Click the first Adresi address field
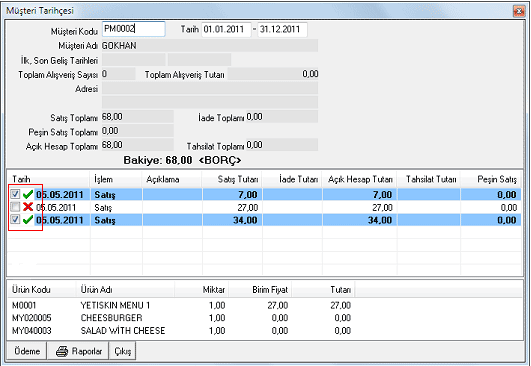Image resolution: width=531 pixels, height=366 pixels. point(210,88)
